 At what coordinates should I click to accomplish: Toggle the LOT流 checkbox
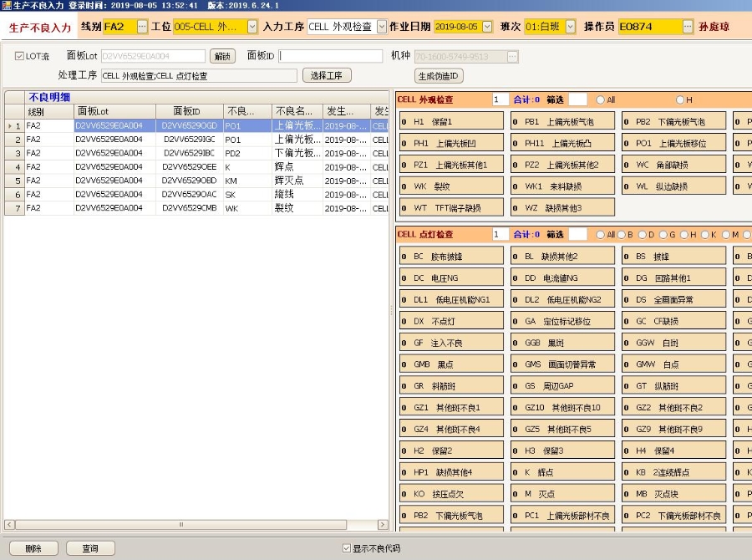[x=20, y=57]
